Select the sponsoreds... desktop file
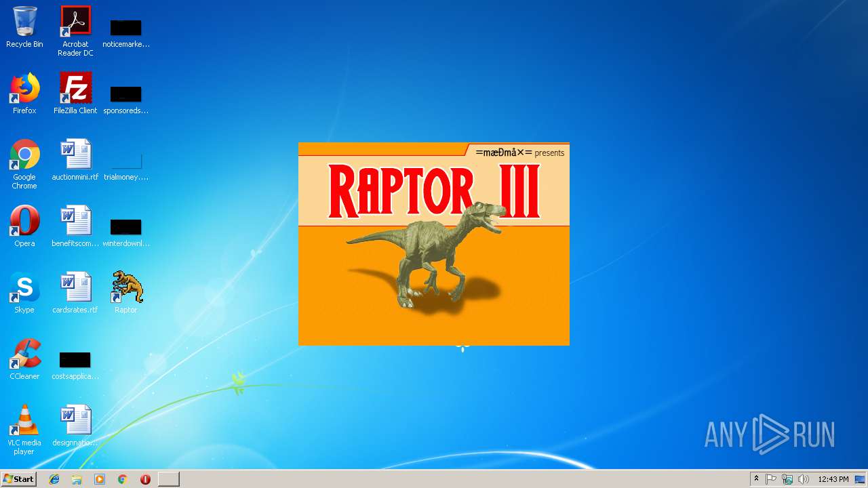Image resolution: width=868 pixels, height=488 pixels. click(x=126, y=99)
